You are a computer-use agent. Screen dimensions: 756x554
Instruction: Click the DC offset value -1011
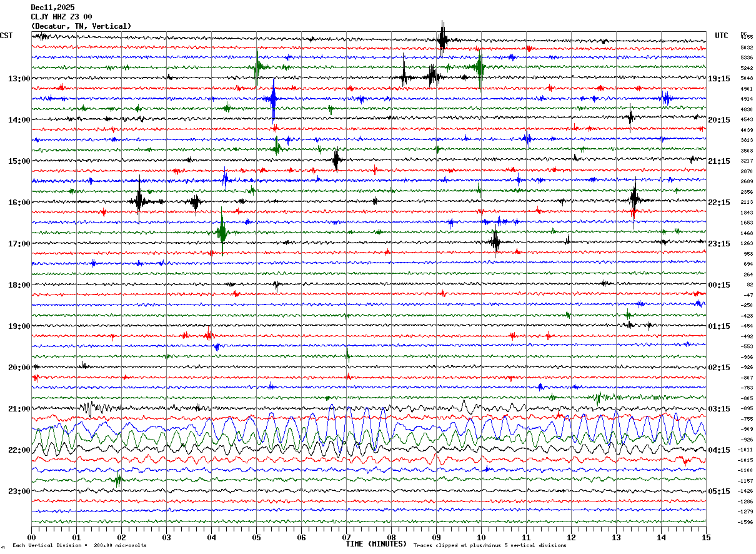click(x=747, y=450)
